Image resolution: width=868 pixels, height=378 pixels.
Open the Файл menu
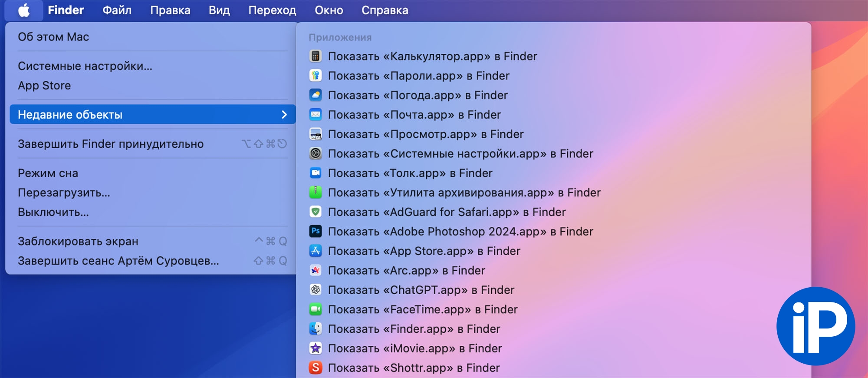(x=117, y=10)
